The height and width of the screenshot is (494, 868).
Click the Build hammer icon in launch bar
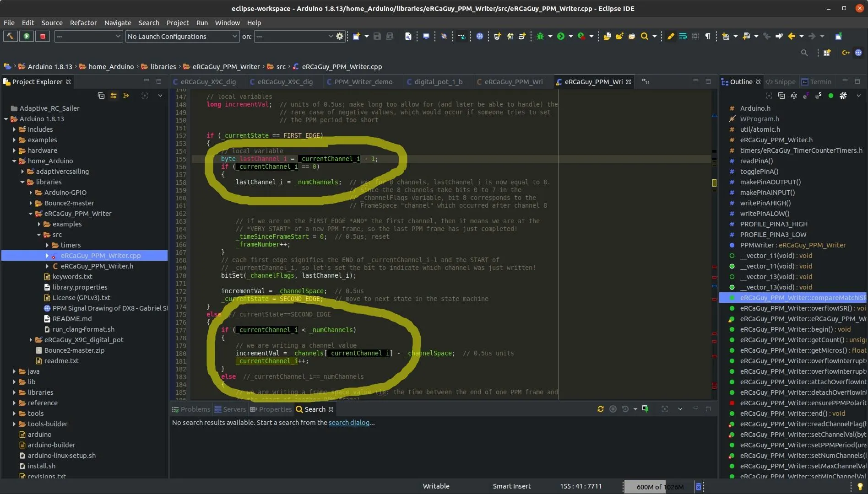pos(10,36)
